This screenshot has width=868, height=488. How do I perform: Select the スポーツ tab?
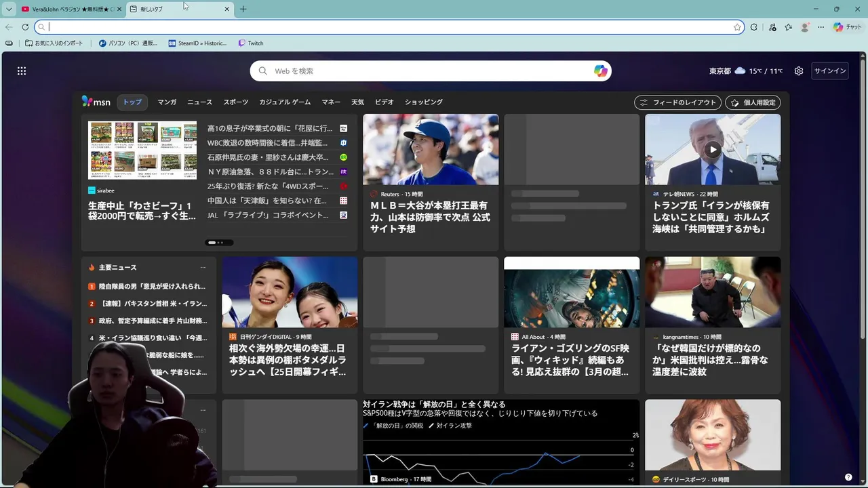coord(236,102)
